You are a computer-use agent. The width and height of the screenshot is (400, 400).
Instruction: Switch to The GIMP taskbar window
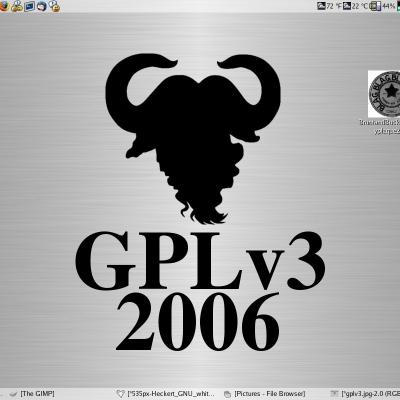(32, 394)
